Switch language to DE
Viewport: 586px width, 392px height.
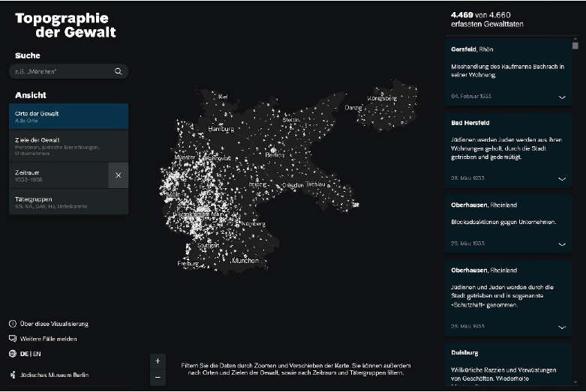click(24, 354)
